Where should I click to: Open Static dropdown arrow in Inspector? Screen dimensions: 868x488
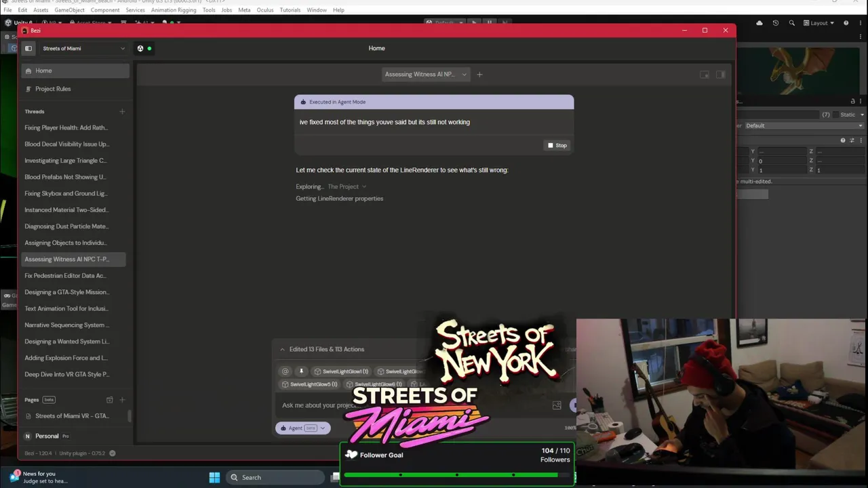[x=861, y=115]
